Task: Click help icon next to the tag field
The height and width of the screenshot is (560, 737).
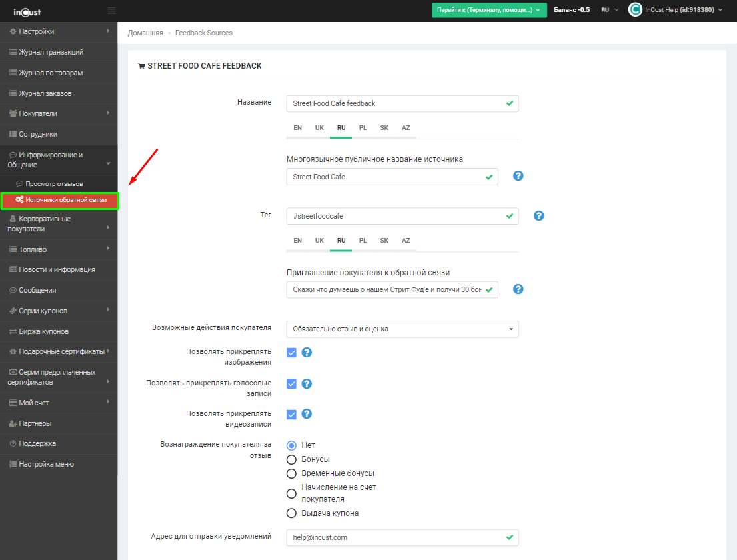Action: tap(539, 216)
